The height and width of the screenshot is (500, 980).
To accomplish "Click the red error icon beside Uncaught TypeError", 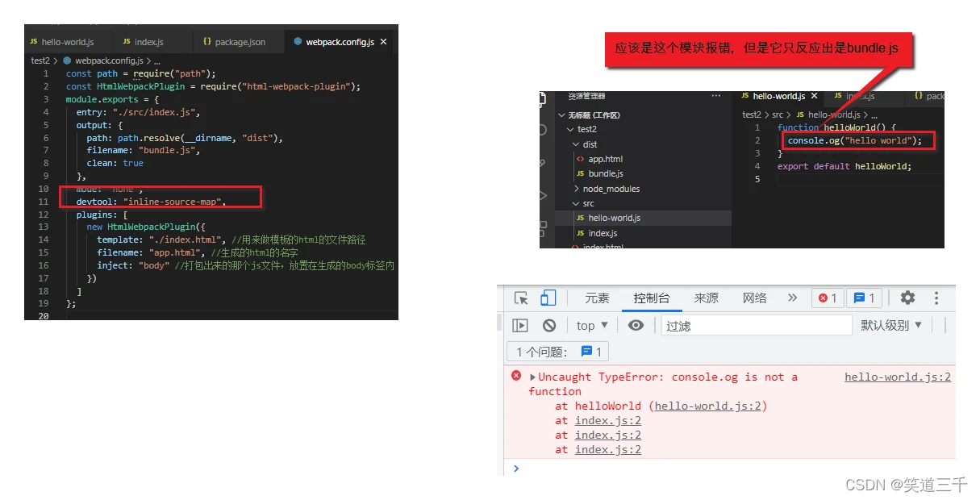I will click(x=516, y=376).
